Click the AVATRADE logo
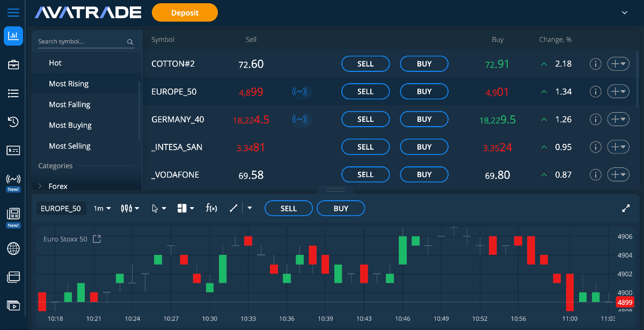644x330 pixels. point(88,12)
